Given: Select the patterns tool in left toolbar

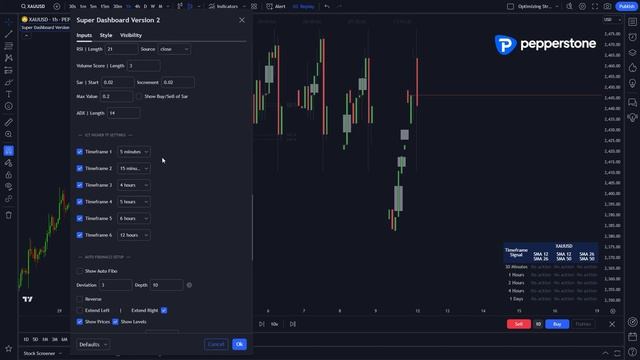Looking at the screenshot, I should 9,58.
